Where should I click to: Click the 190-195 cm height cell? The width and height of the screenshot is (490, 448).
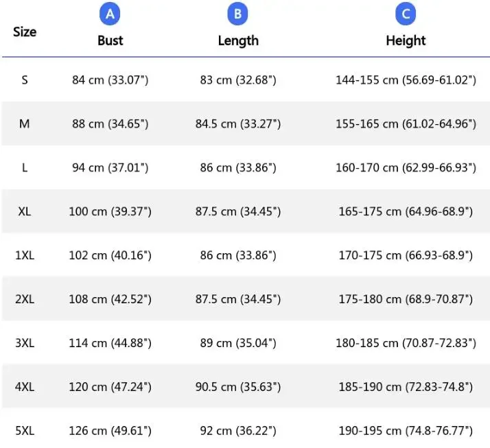(x=406, y=431)
